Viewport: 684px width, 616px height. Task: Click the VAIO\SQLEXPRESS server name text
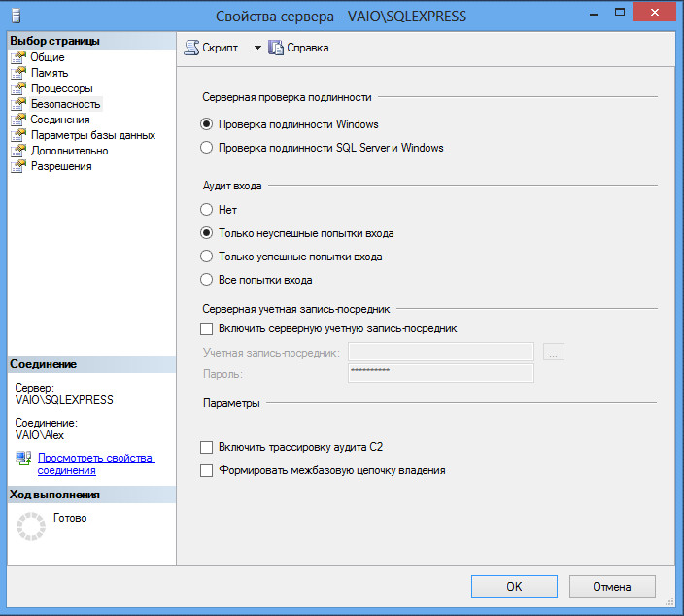click(64, 400)
